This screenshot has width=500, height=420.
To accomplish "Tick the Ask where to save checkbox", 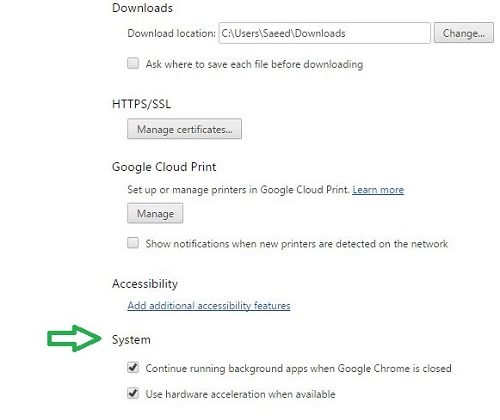I will (x=133, y=63).
